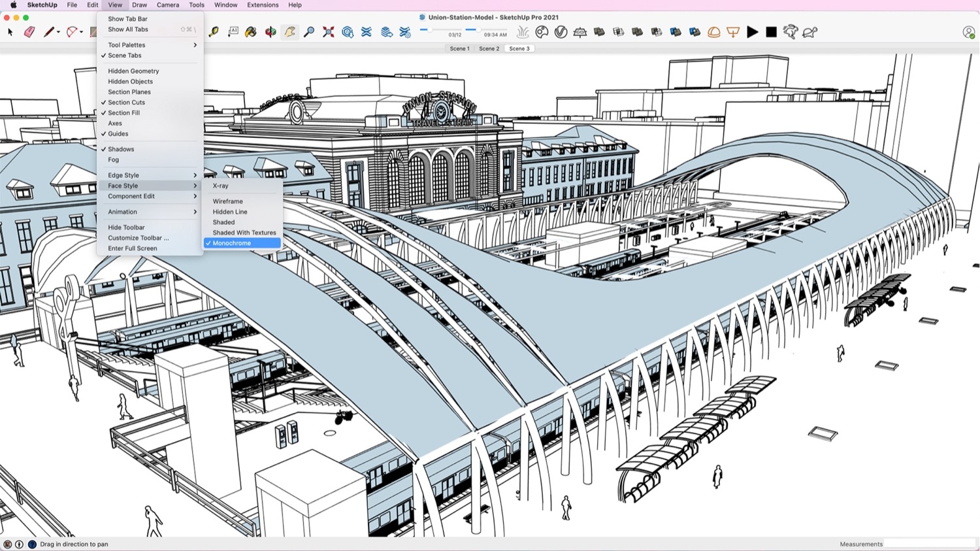Image resolution: width=980 pixels, height=551 pixels.
Task: Choose Customize Toolbar from the View menu
Action: click(138, 238)
